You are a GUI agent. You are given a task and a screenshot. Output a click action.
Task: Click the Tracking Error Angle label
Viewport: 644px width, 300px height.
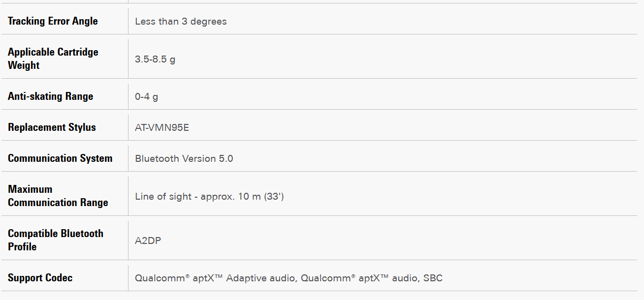pyautogui.click(x=53, y=21)
